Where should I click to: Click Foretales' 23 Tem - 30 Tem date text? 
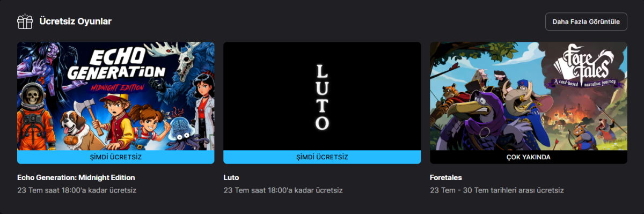tap(497, 190)
